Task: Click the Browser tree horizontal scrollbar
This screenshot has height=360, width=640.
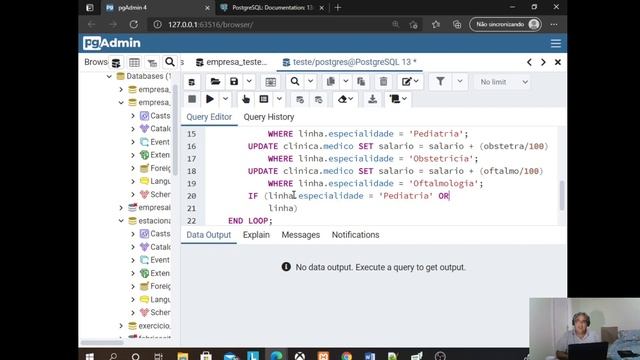Action: click(x=102, y=342)
